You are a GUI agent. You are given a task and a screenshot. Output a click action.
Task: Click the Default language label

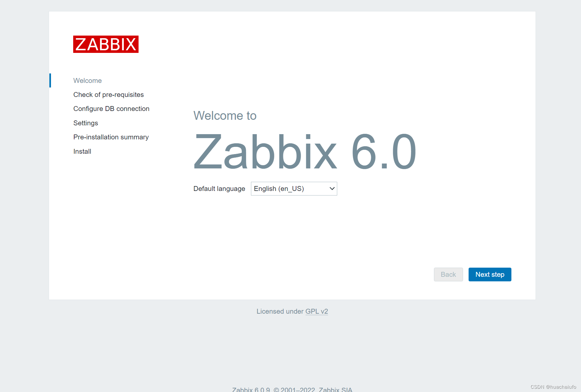tap(219, 189)
